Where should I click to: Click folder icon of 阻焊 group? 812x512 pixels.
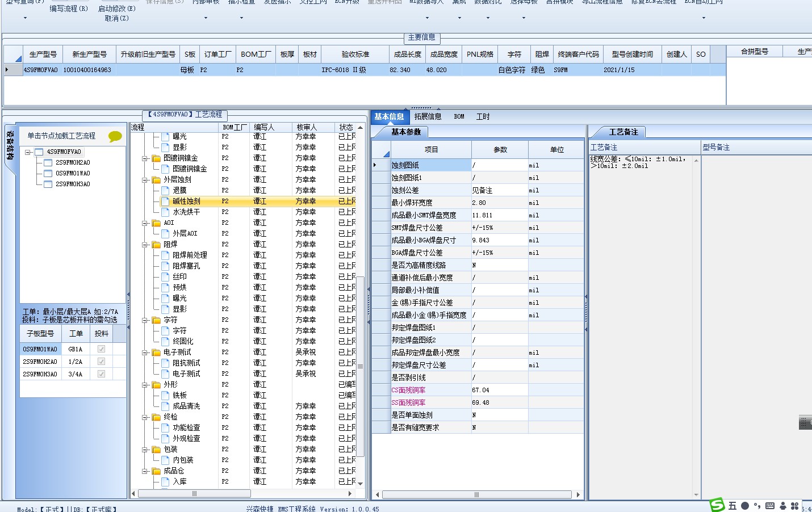point(157,245)
